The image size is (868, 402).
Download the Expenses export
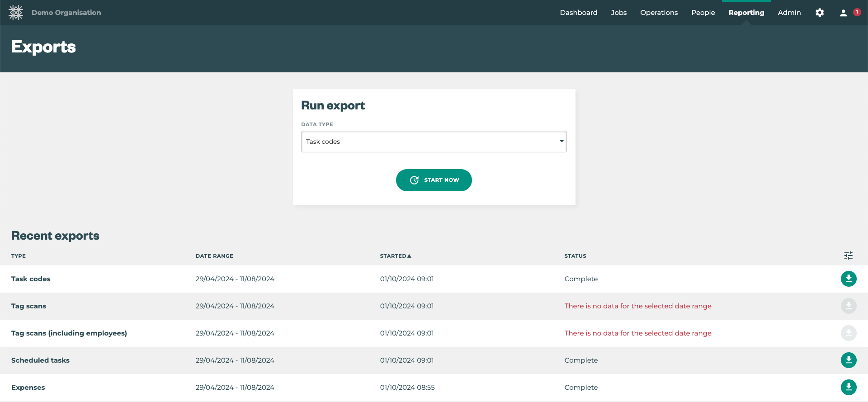[848, 388]
